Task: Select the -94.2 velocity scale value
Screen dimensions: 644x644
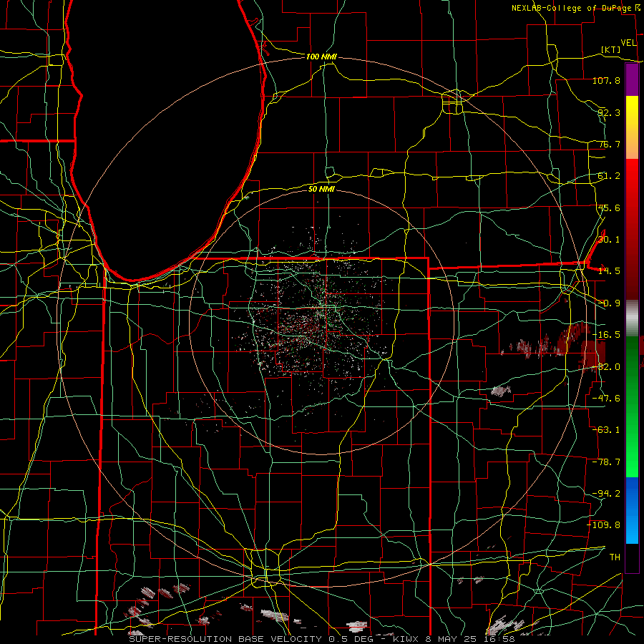Action: pos(606,494)
